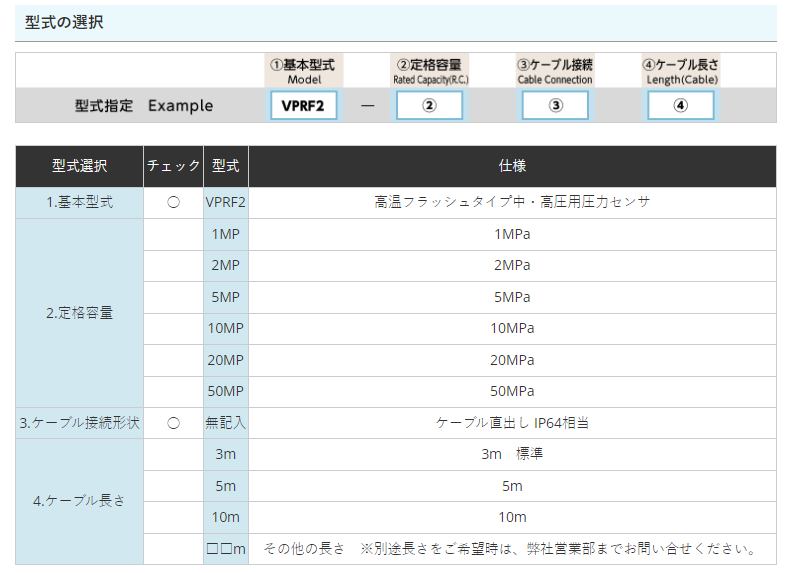Screen dimensions: 786x573
Task: Click the ②定格容量 Rated Capacity label
Action: (x=430, y=71)
